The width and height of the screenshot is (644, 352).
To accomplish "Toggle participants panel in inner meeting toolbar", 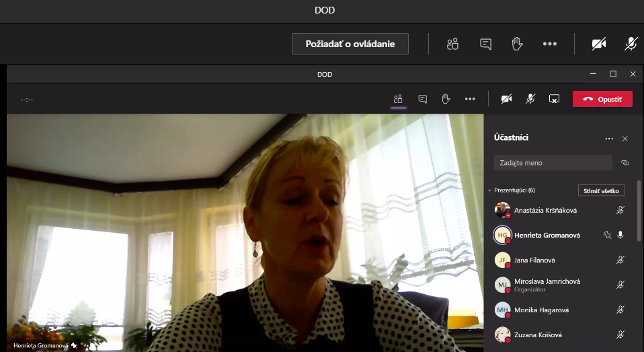I will coord(398,99).
